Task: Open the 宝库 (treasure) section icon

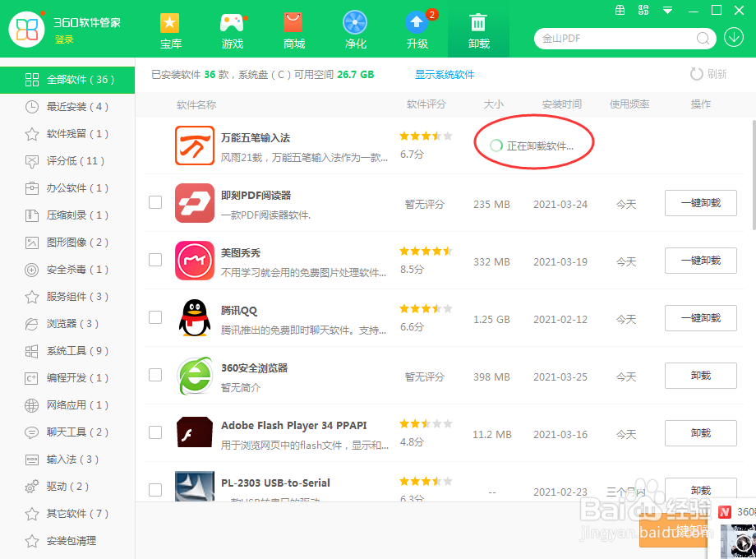Action: point(170,22)
